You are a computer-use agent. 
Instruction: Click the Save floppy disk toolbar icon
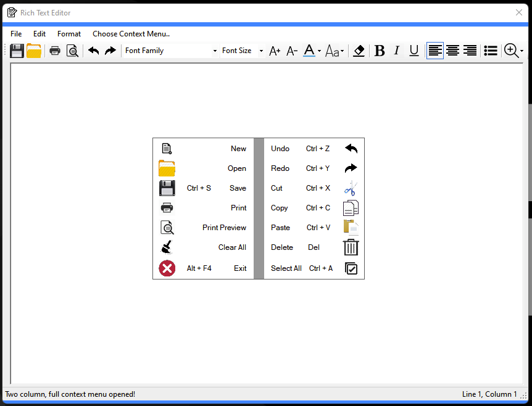17,51
